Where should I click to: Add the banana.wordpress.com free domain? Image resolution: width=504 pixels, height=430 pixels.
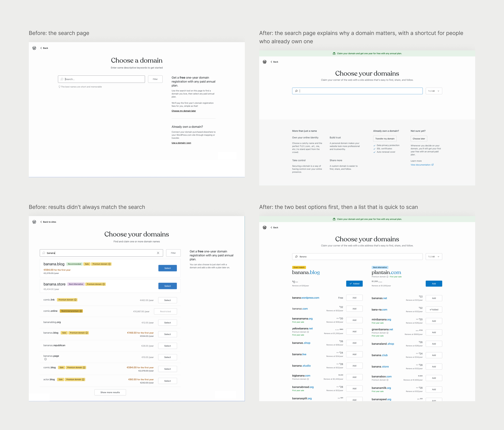(x=354, y=298)
